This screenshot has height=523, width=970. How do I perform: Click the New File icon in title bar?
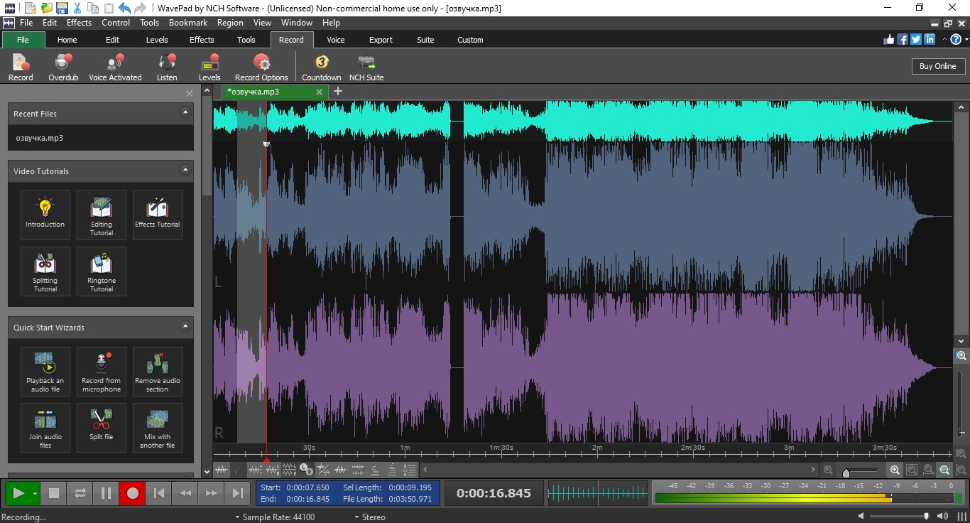click(31, 8)
